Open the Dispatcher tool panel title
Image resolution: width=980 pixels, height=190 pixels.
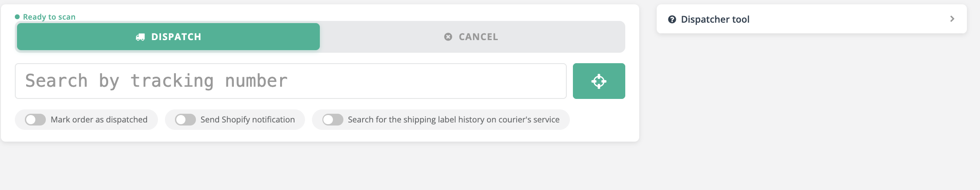715,19
